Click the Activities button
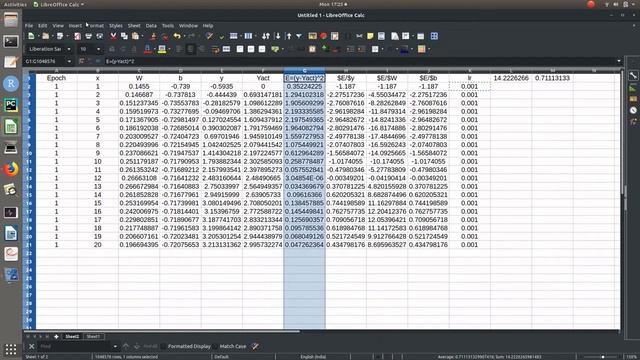 (x=15, y=4)
